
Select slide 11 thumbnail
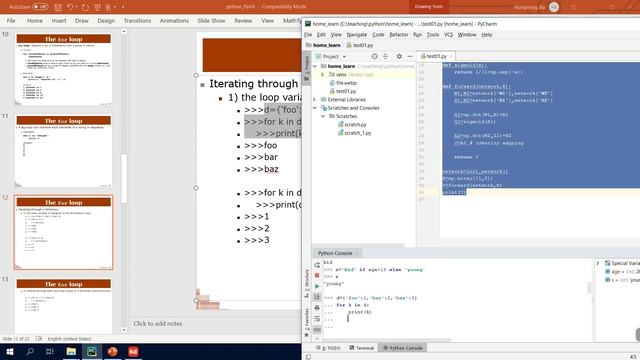[x=64, y=151]
